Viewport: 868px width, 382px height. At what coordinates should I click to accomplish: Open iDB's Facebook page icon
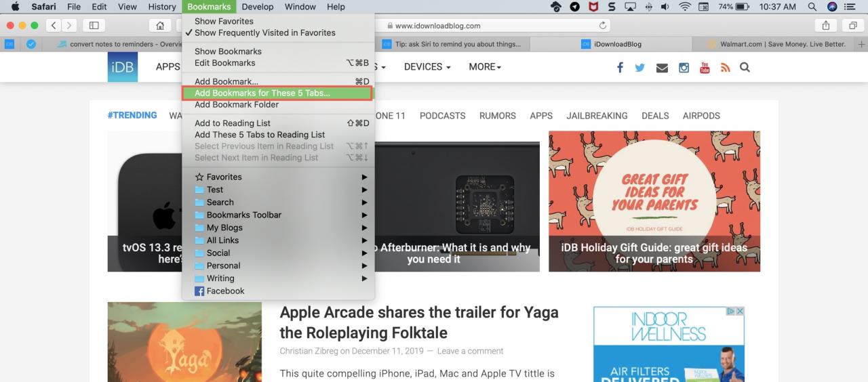coord(620,67)
